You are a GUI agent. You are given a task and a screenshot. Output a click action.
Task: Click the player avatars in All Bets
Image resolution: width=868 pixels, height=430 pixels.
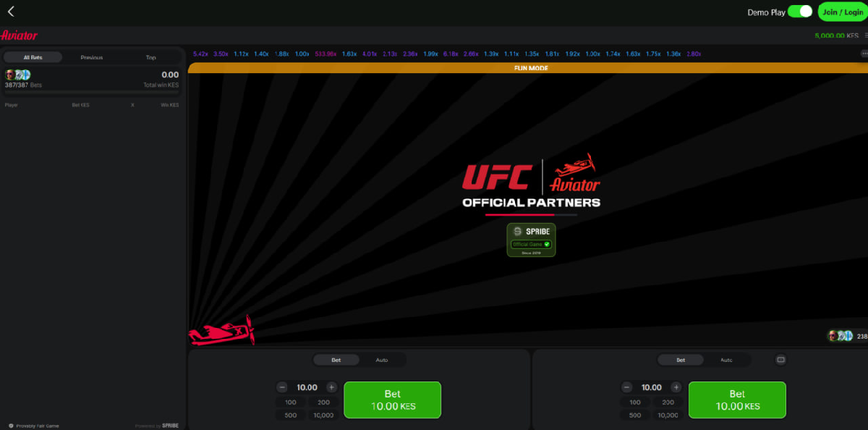point(17,75)
